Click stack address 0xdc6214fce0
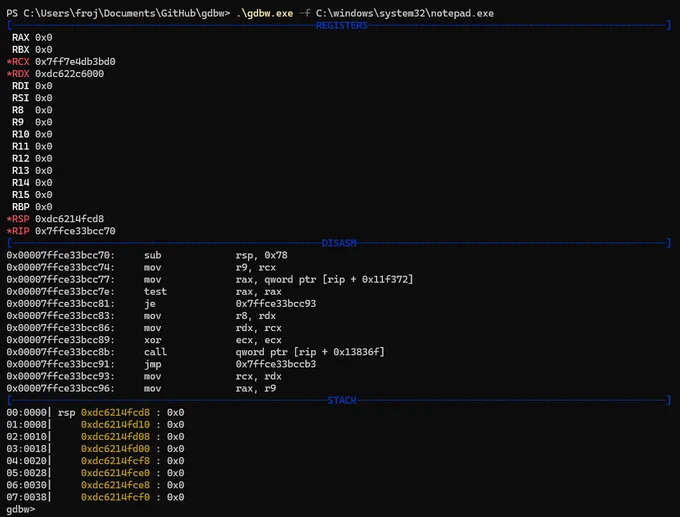This screenshot has width=680, height=517. point(115,473)
